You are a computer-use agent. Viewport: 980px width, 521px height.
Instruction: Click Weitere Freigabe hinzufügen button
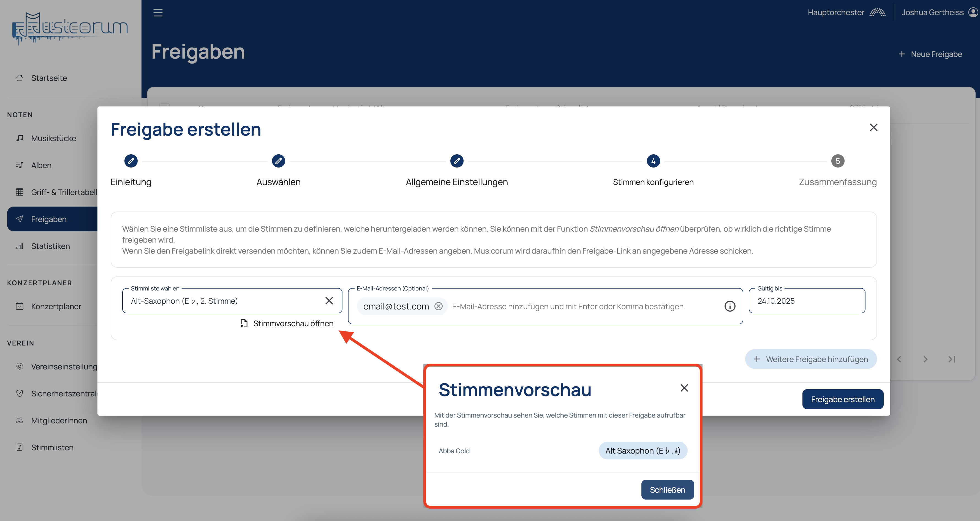pyautogui.click(x=811, y=359)
